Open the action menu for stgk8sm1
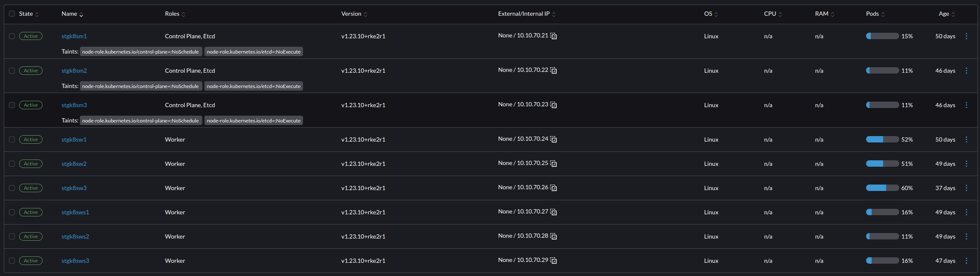The width and height of the screenshot is (980, 276). [x=966, y=36]
